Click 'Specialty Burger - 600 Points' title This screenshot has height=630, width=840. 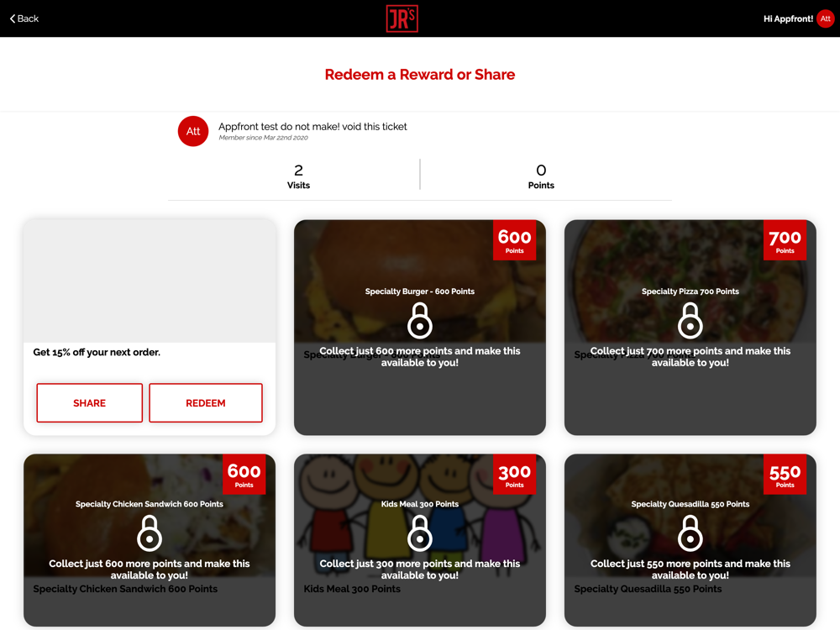point(420,291)
